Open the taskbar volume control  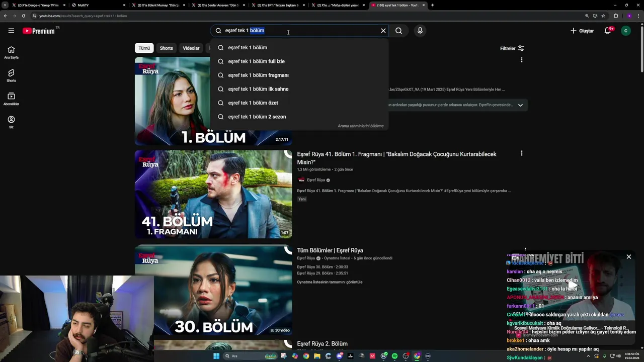[618, 356]
